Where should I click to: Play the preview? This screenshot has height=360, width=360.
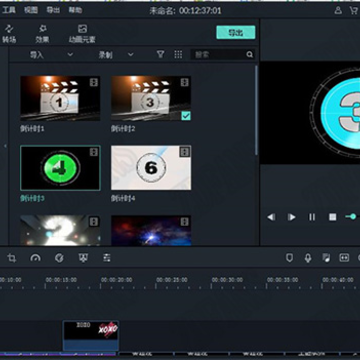click(292, 217)
